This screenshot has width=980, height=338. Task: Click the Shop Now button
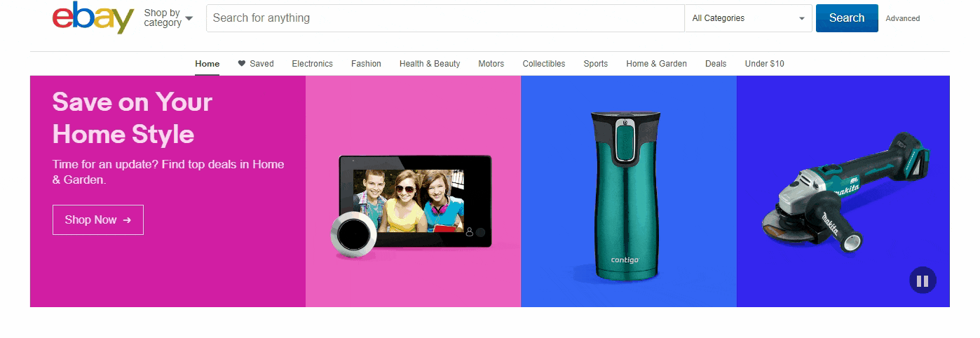97,219
